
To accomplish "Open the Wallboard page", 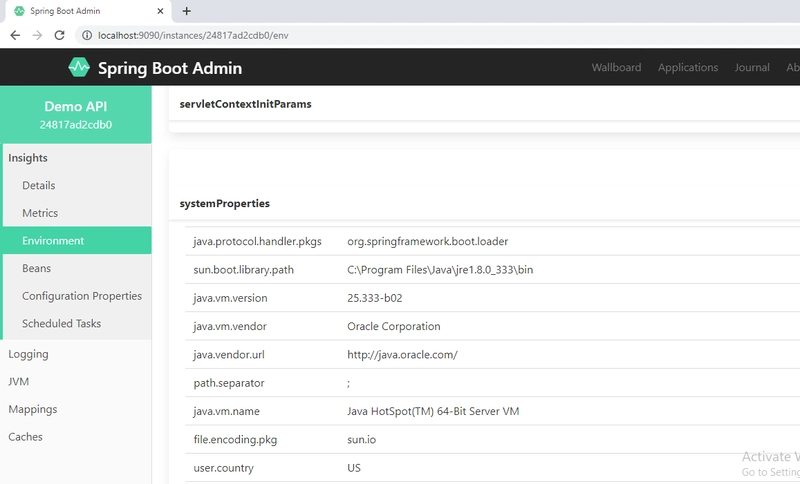I will [x=616, y=67].
